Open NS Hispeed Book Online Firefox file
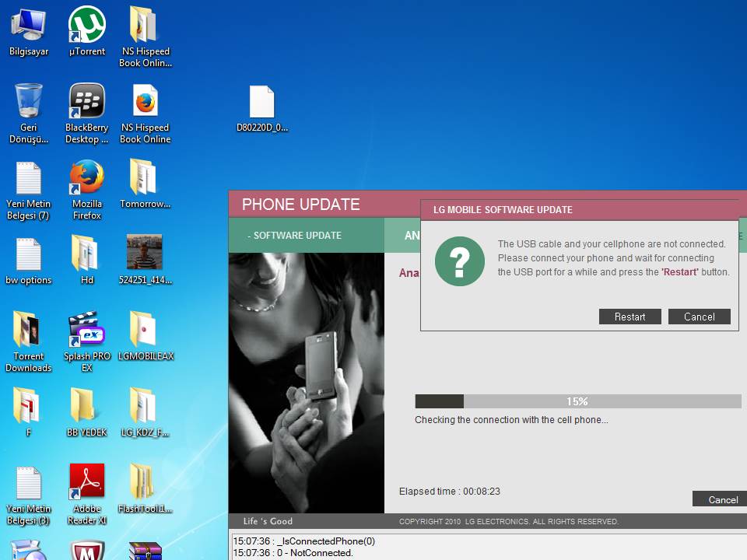The image size is (747, 560). pos(146,114)
